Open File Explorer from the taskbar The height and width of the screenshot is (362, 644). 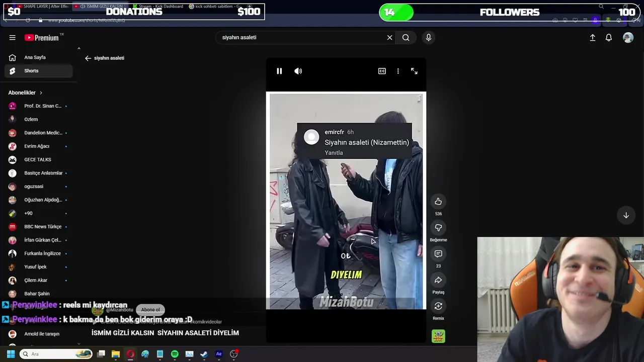(x=115, y=354)
